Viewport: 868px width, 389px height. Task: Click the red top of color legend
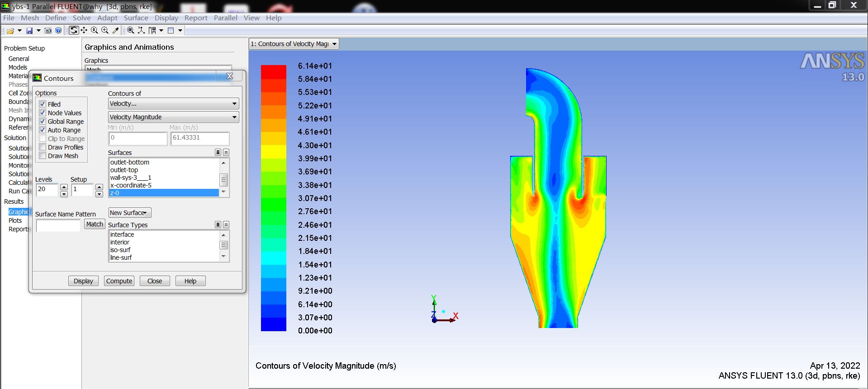tap(273, 72)
